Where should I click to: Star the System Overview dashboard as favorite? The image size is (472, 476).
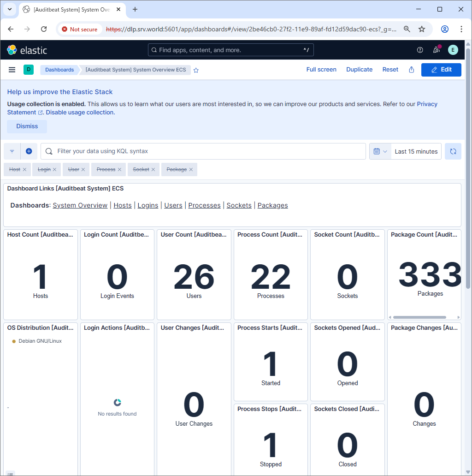click(x=196, y=70)
